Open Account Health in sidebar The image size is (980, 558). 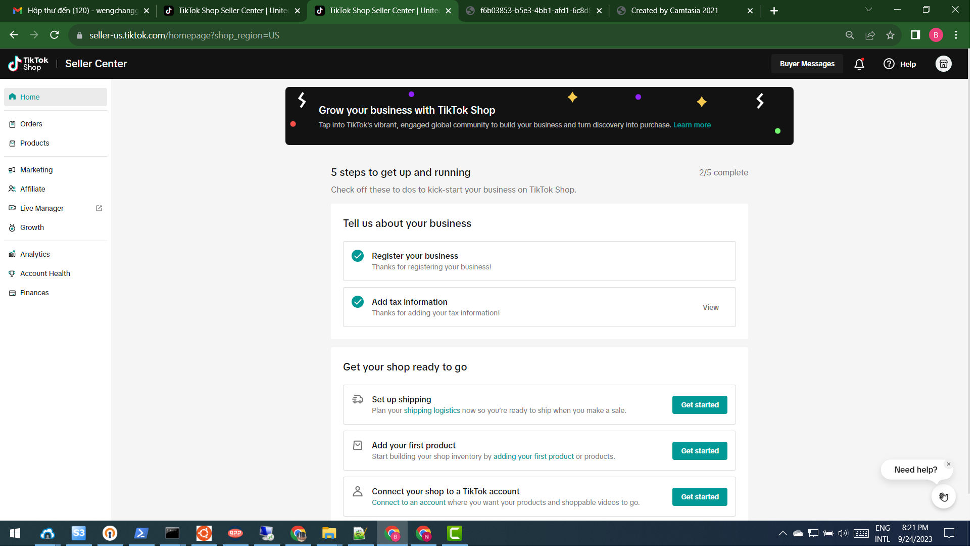(x=56, y=273)
